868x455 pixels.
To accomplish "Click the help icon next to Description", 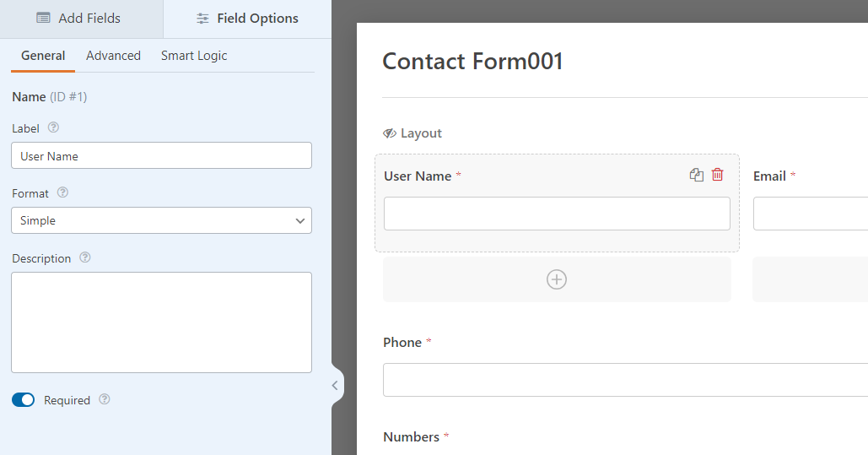I will click(84, 258).
